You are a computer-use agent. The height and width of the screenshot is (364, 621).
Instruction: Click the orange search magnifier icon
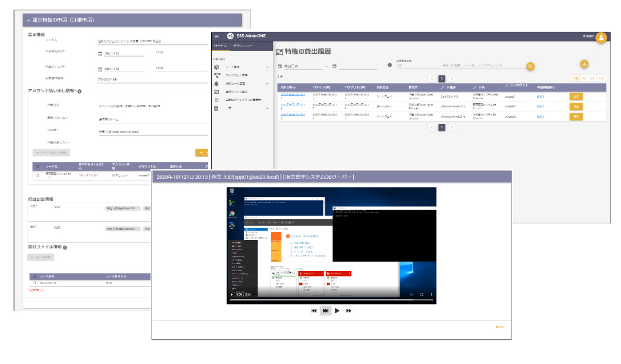530,67
